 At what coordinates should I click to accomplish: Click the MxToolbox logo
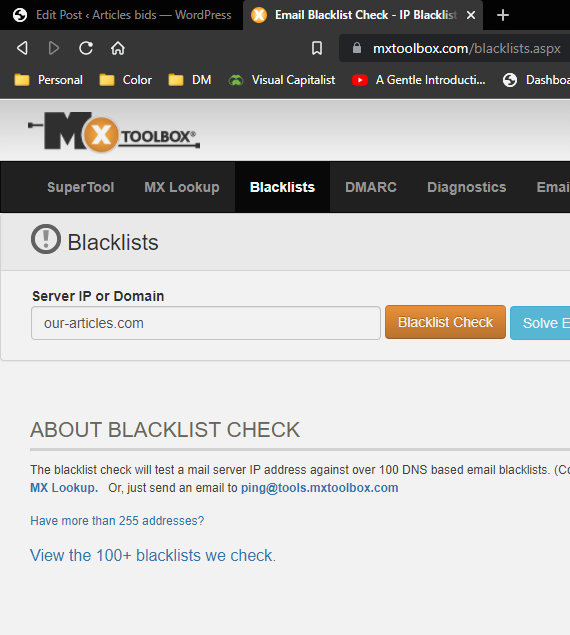click(x=114, y=132)
